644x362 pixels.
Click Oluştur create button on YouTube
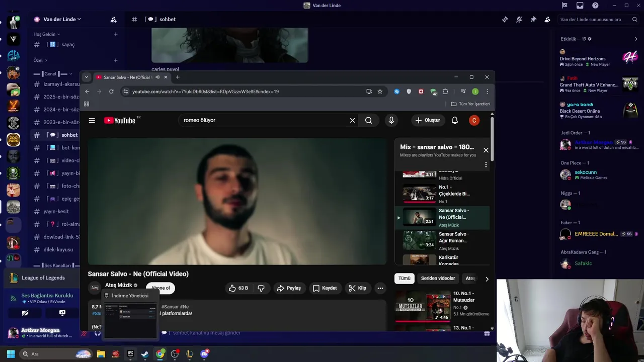point(428,120)
